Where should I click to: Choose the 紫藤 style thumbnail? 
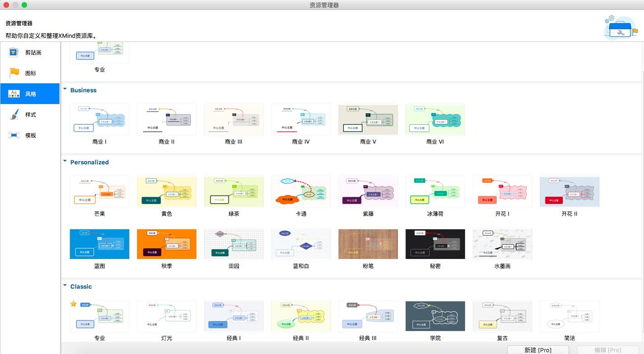(368, 192)
